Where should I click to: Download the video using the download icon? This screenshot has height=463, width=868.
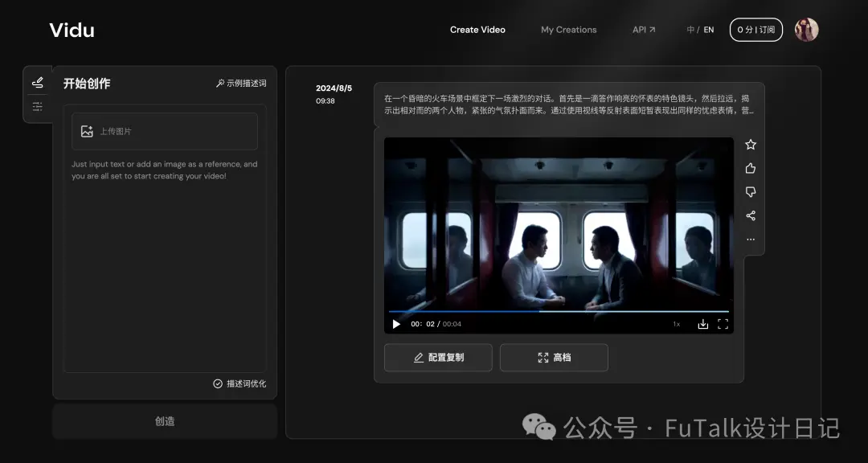703,324
